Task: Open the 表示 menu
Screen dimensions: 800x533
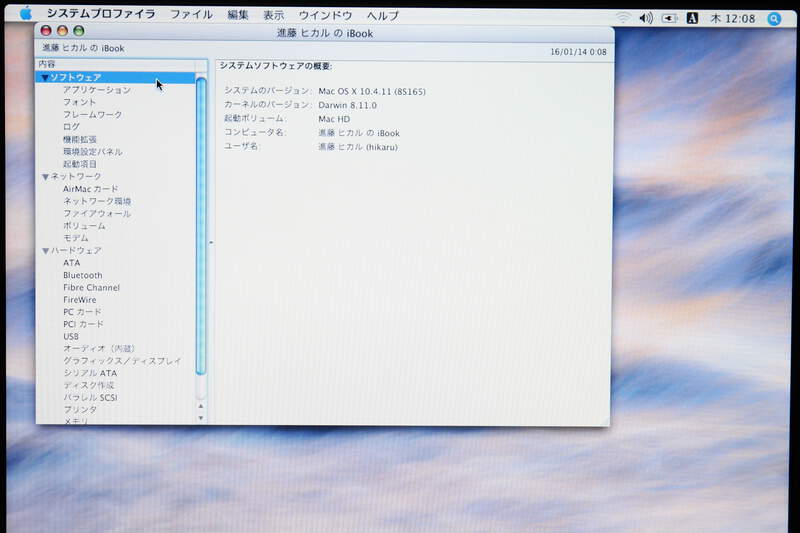Action: (x=273, y=15)
